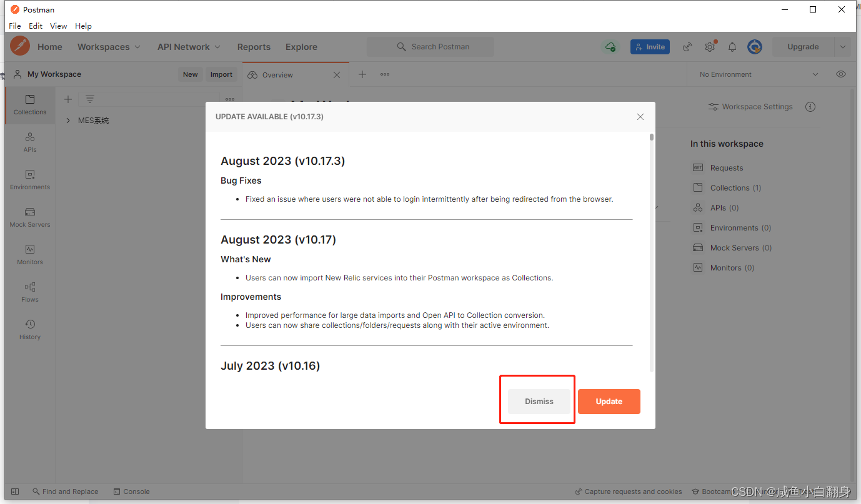Open the No Environment dropdown

coord(759,74)
